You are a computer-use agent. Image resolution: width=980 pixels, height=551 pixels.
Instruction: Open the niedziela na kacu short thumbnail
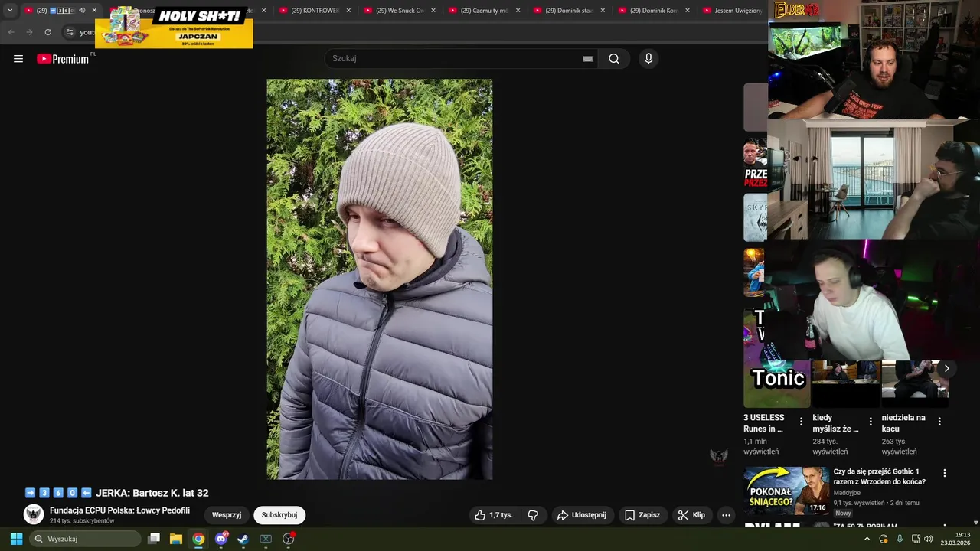pyautogui.click(x=914, y=383)
